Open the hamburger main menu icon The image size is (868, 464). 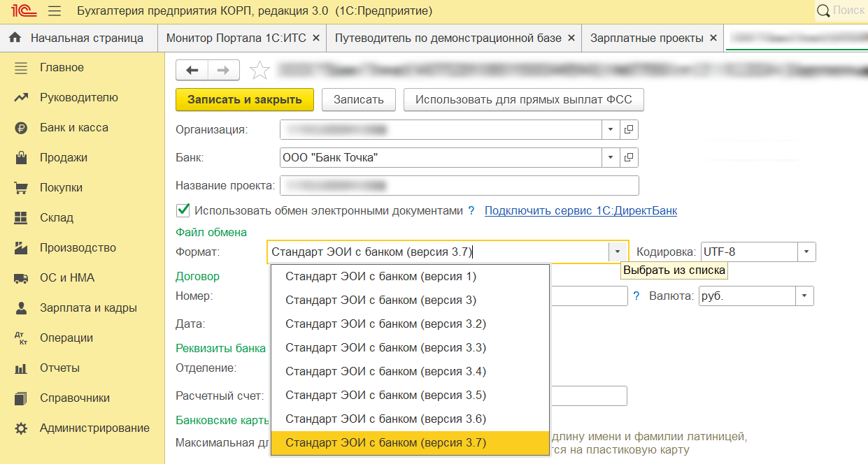click(x=55, y=11)
